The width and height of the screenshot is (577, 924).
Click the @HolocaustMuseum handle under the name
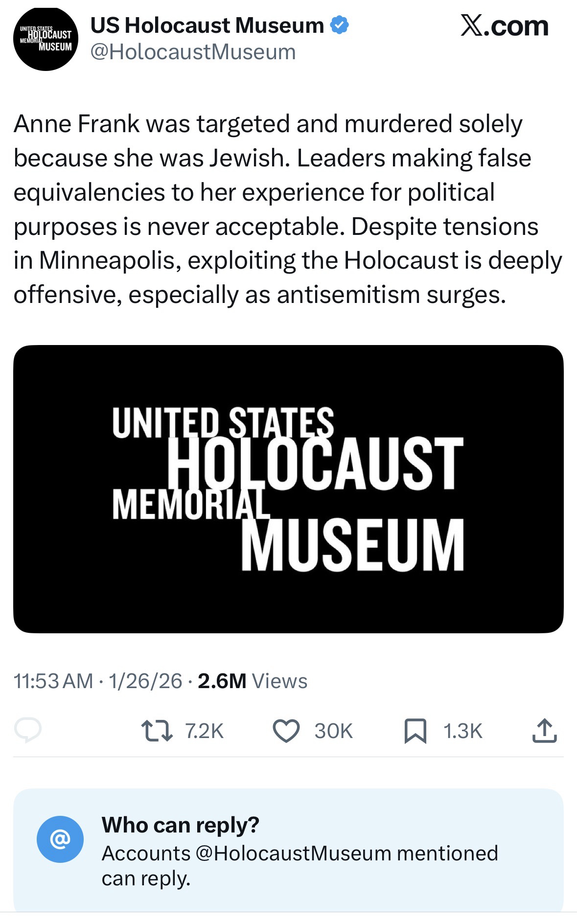click(193, 52)
